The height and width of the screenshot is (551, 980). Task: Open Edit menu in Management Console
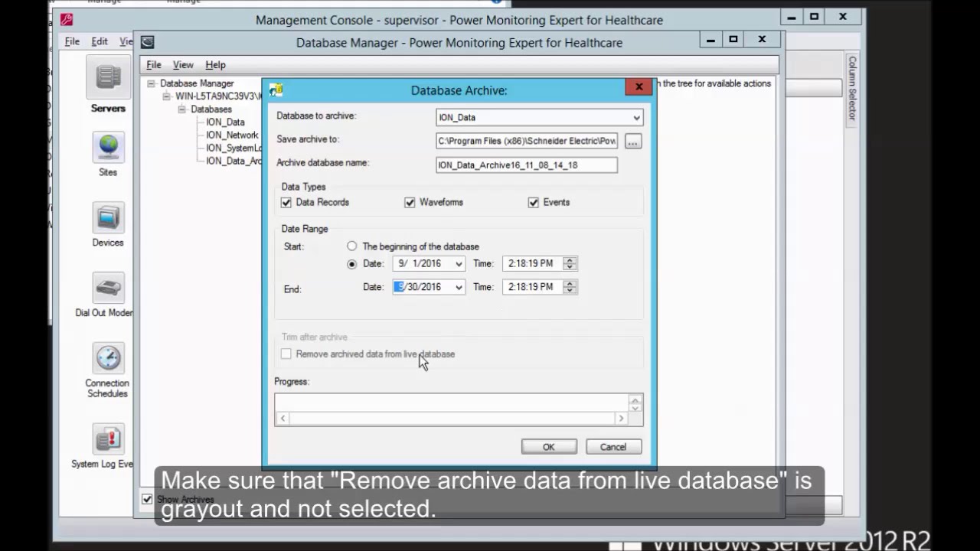point(100,41)
